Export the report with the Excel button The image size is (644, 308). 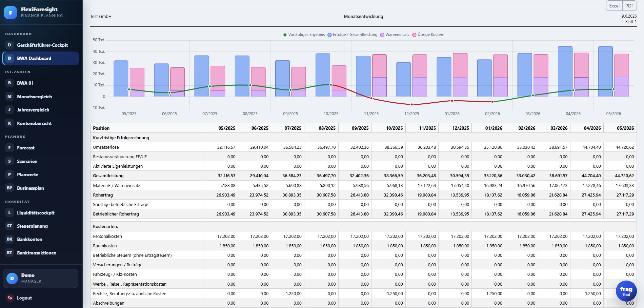click(x=614, y=6)
